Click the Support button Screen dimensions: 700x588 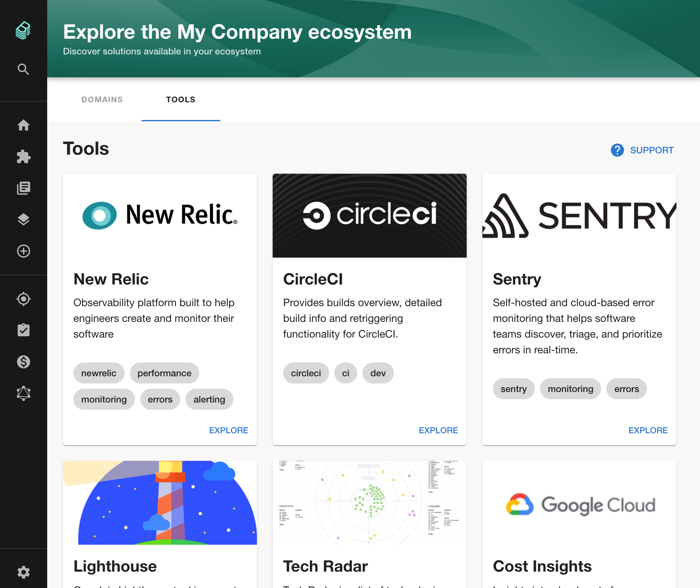[x=642, y=150]
